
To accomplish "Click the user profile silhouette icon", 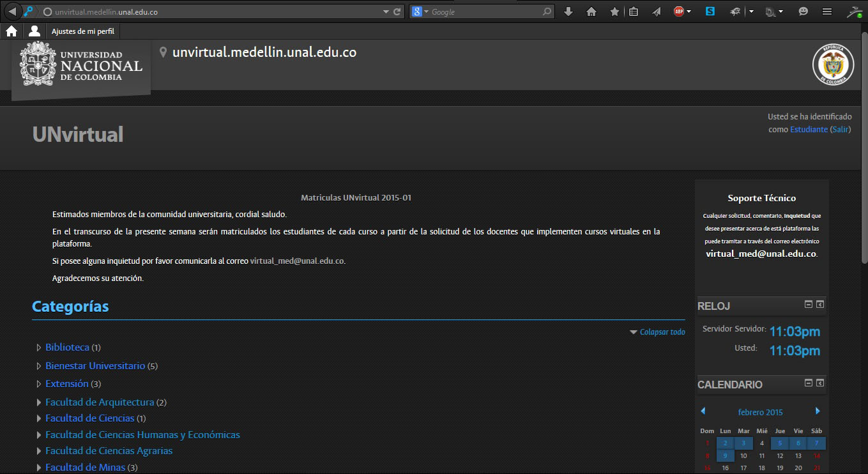I will (x=34, y=31).
